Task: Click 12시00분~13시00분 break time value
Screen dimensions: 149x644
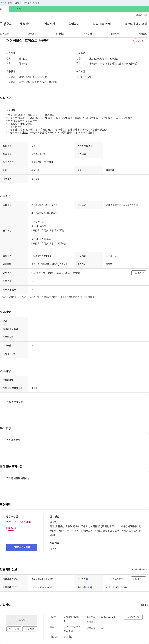Action: 41,256
